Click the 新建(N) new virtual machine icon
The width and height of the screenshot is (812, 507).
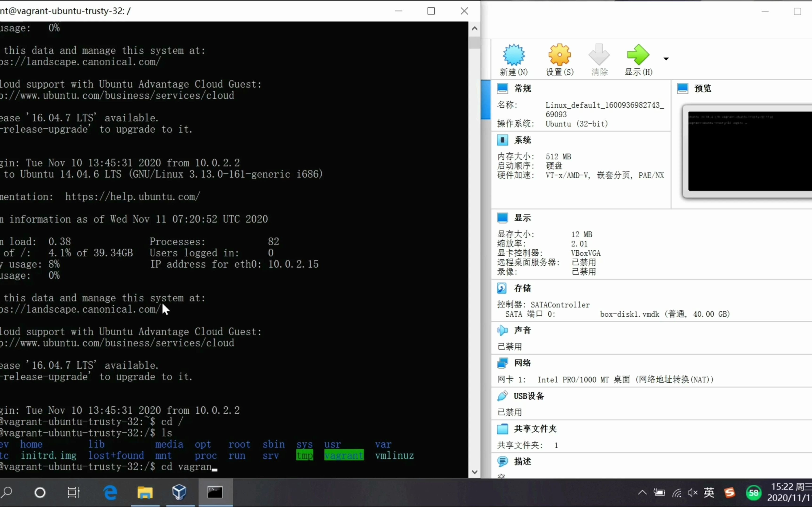(x=513, y=55)
